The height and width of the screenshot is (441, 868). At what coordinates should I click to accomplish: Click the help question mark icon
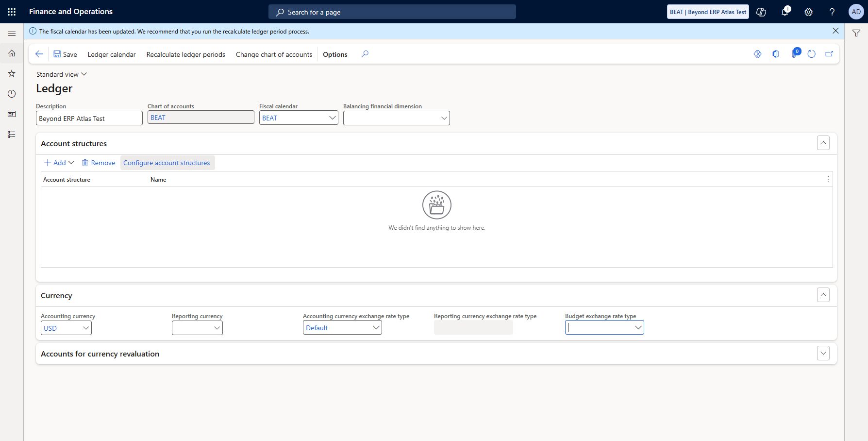(832, 12)
